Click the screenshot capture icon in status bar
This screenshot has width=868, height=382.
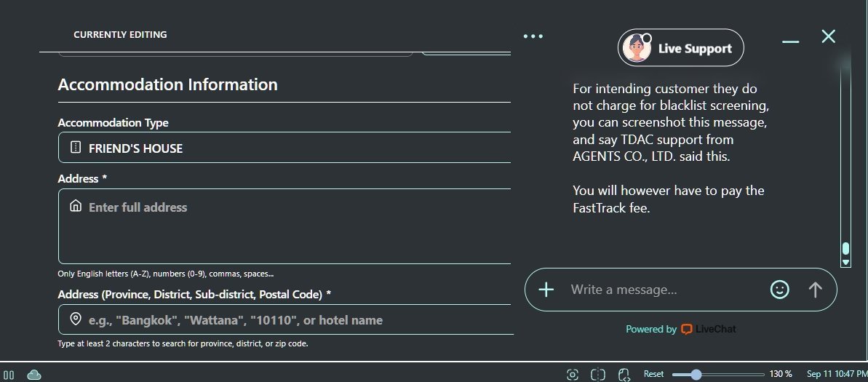coord(573,374)
